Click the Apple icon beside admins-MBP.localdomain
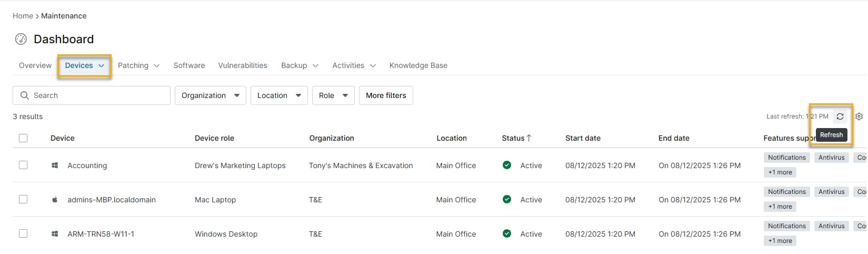 pyautogui.click(x=55, y=200)
